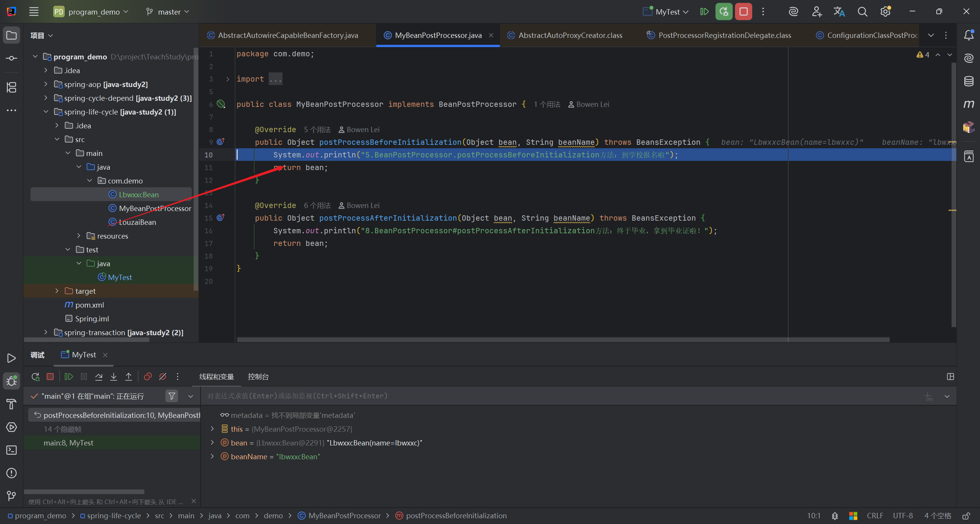The image size is (980, 524).
Task: Open View Breakpoints dialog icon
Action: [148, 377]
